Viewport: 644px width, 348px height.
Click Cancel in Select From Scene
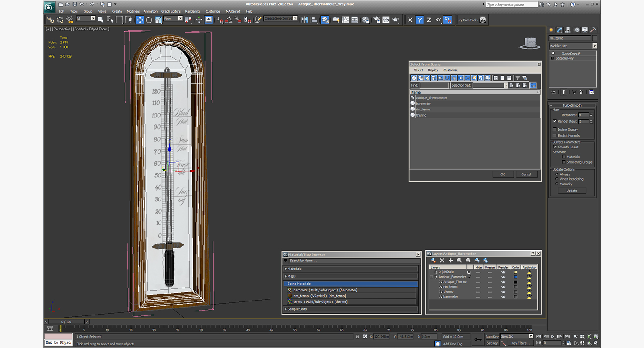pyautogui.click(x=526, y=174)
